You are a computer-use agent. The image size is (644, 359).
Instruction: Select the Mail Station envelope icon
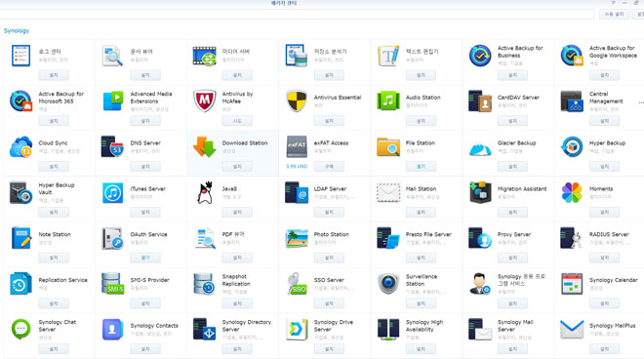pos(388,192)
